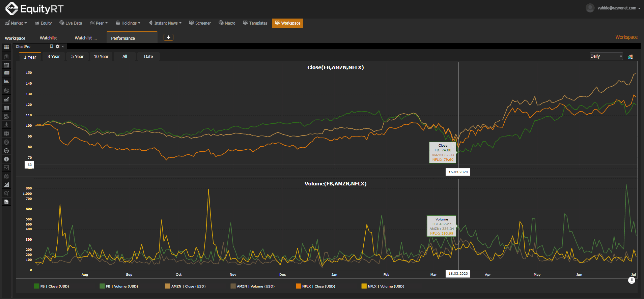
Task: Select the table grid sidebar icon
Action: [6, 108]
